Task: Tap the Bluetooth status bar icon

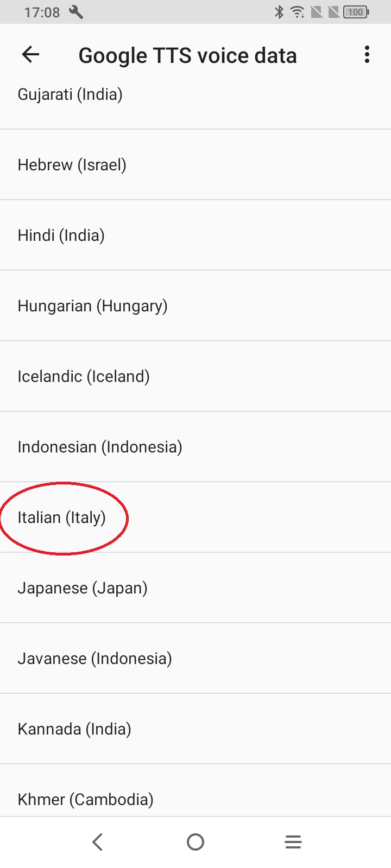Action: click(x=279, y=12)
